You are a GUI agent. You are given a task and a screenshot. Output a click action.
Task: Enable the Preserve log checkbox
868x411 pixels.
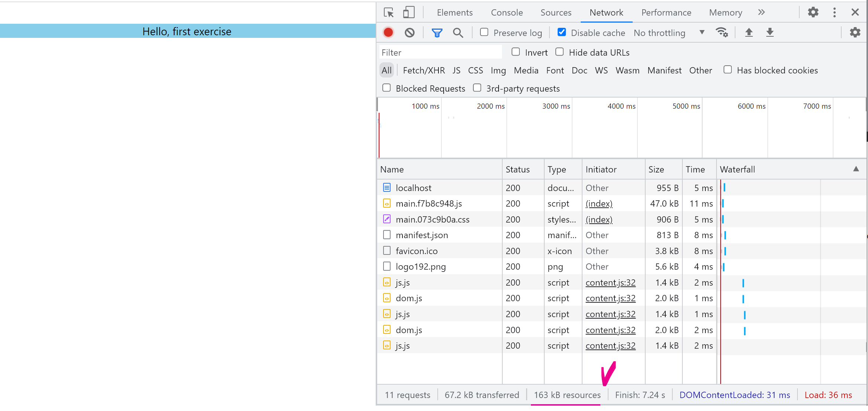(x=484, y=32)
